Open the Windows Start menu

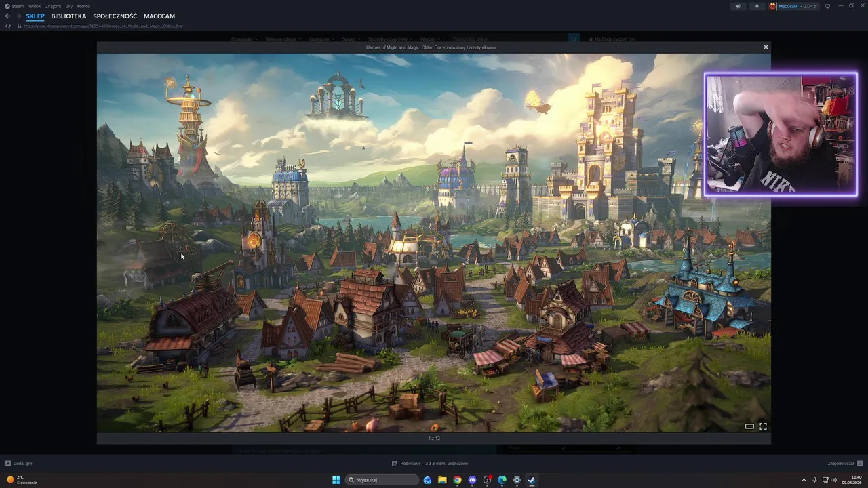pos(336,480)
